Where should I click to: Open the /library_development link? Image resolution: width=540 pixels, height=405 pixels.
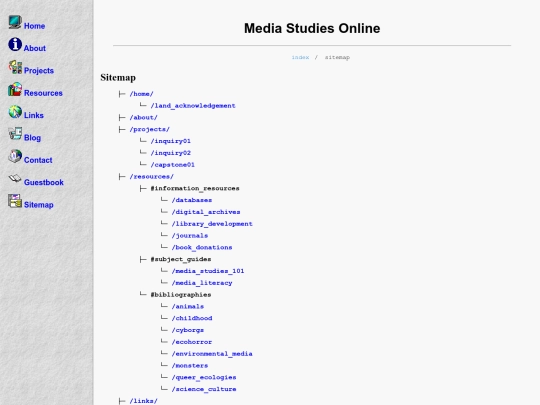[x=212, y=224]
